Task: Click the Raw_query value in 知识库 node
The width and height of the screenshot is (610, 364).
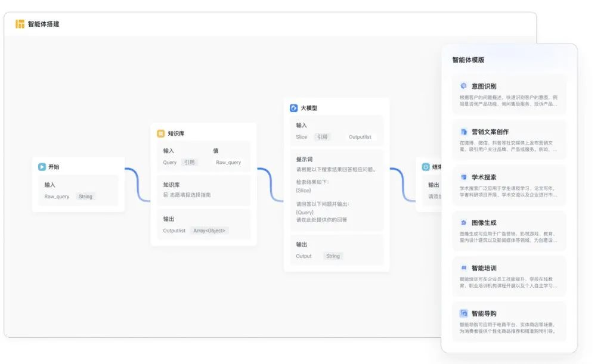Action: [x=228, y=162]
